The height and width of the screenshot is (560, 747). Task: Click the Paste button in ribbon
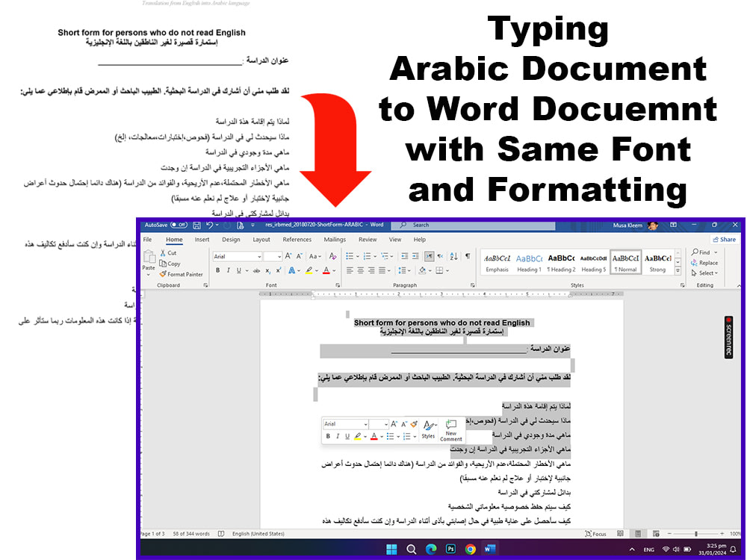click(x=149, y=262)
